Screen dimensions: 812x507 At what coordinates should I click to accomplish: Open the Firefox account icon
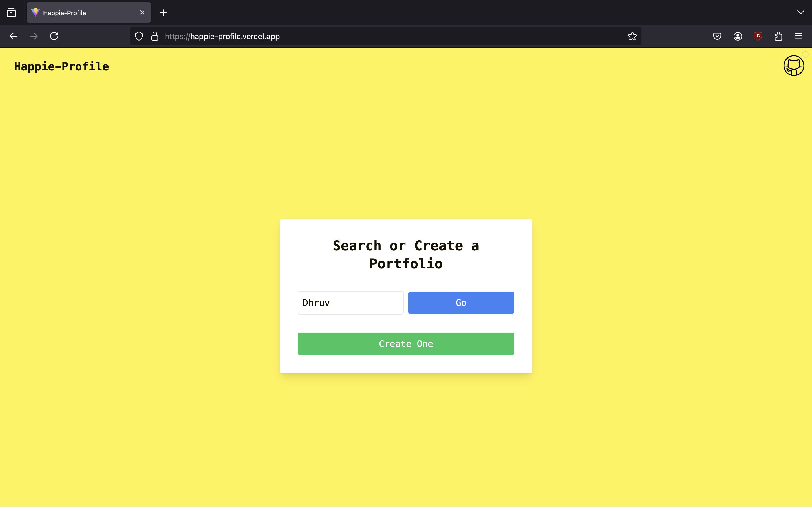point(738,36)
